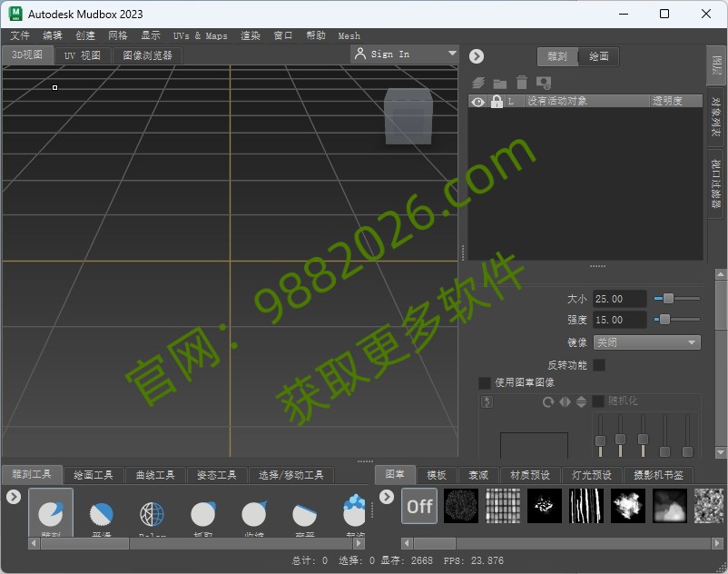Expand the sculpt tools tray arrow
The height and width of the screenshot is (574, 728).
tap(14, 497)
